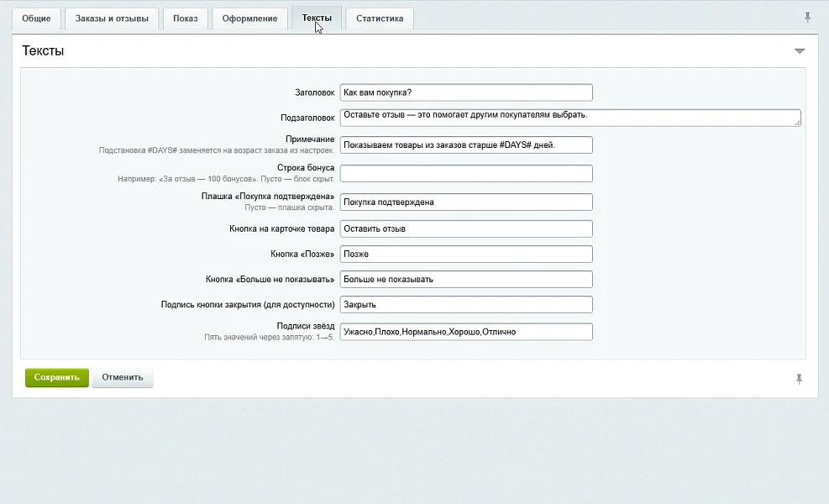Click the pin icon beside the tab row
Viewport: 829px width, 504px height.
click(807, 18)
